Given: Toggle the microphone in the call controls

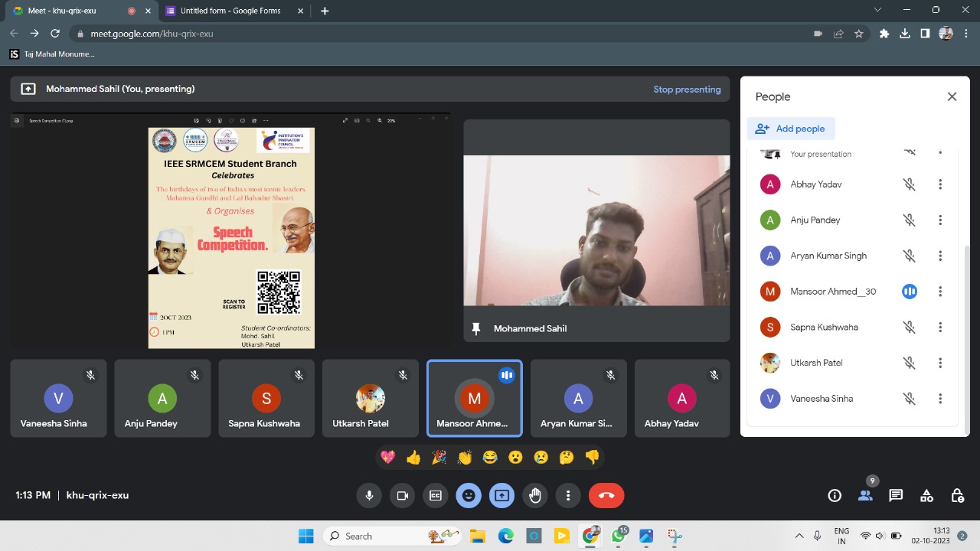Looking at the screenshot, I should [x=369, y=496].
